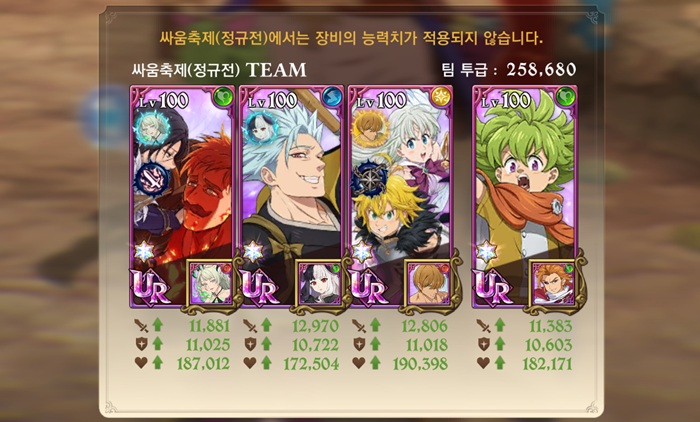Screen dimensions: 700x422
Task: Click the gold light attribute icon on third card
Action: tap(441, 97)
